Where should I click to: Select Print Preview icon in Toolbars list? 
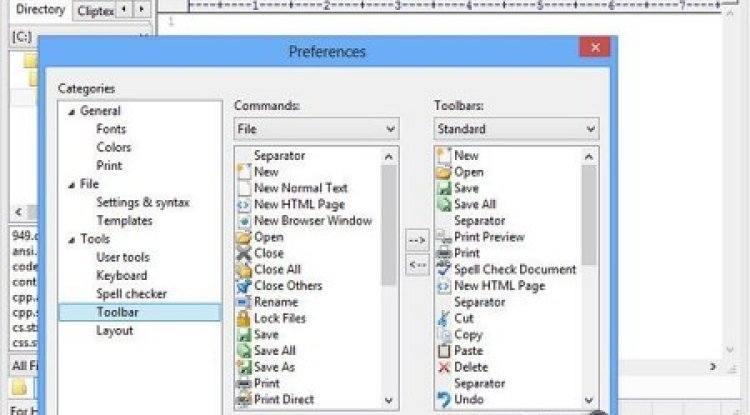pos(444,237)
